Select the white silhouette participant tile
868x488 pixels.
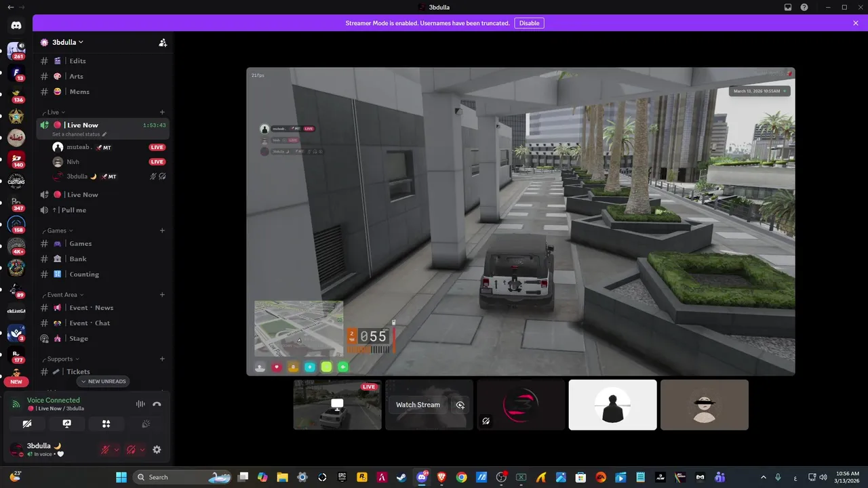[613, 405]
